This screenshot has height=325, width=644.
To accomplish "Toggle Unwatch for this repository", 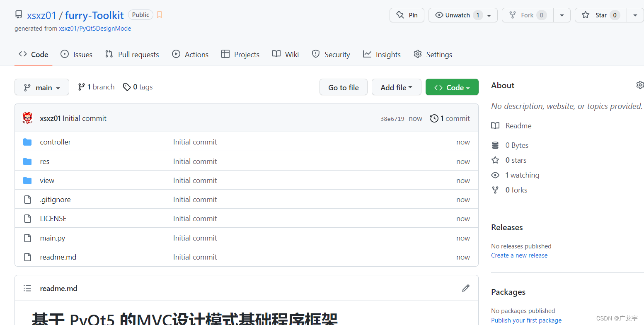I will (x=463, y=15).
